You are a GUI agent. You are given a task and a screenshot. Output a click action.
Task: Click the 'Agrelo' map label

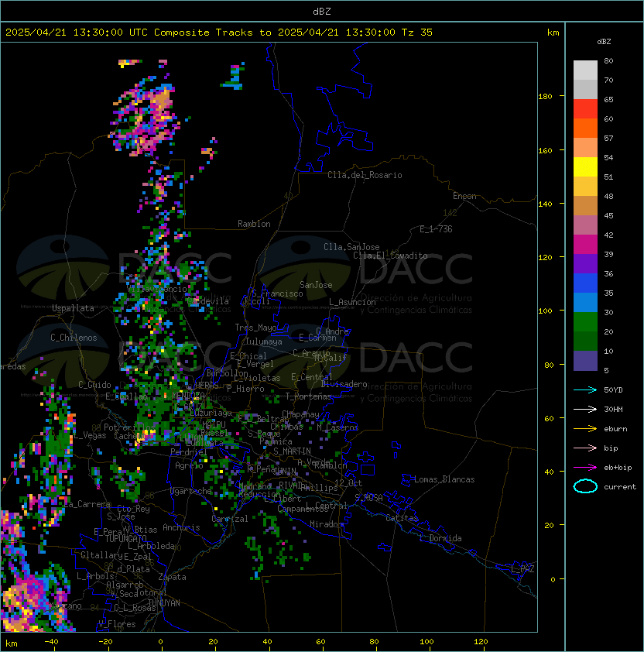pyautogui.click(x=189, y=465)
